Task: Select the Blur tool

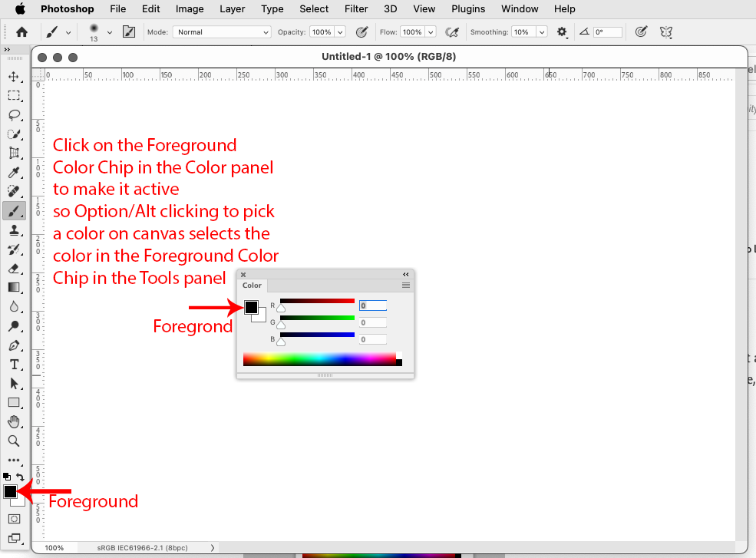Action: tap(14, 307)
